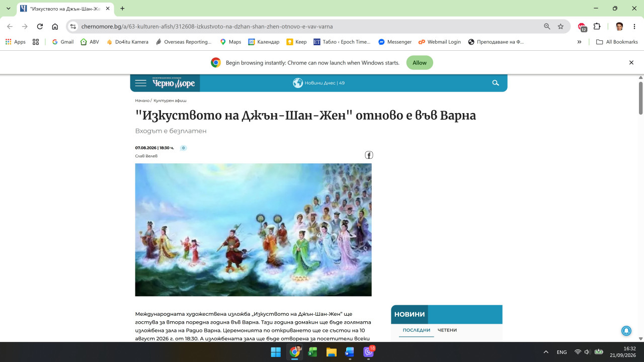Show more bookmarks with the overflow chevron

coord(579,42)
